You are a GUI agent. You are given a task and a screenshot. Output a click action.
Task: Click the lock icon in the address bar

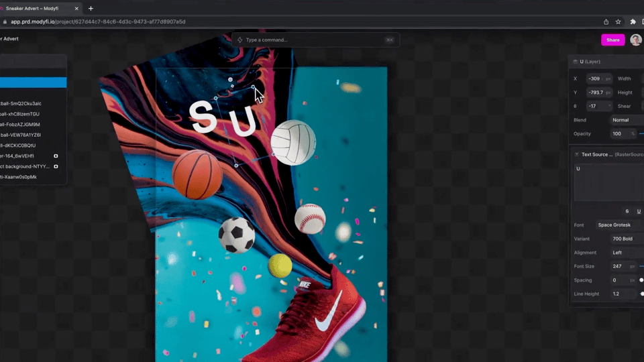[5, 21]
